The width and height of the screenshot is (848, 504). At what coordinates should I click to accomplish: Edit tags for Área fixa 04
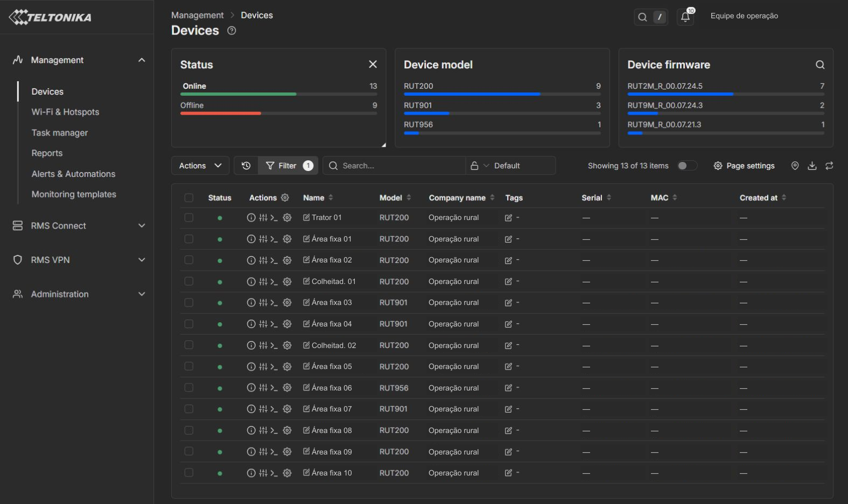508,324
